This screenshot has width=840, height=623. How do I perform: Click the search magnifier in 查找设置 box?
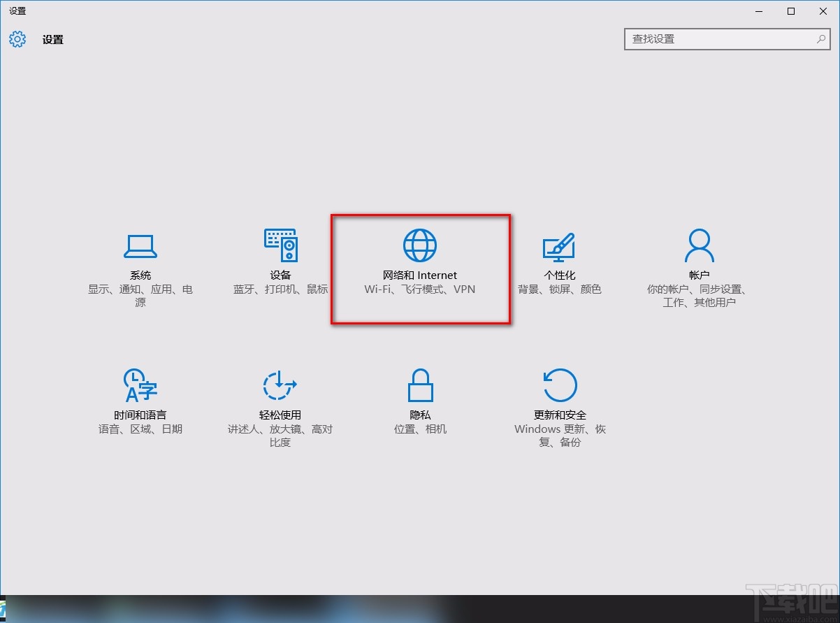click(x=821, y=39)
